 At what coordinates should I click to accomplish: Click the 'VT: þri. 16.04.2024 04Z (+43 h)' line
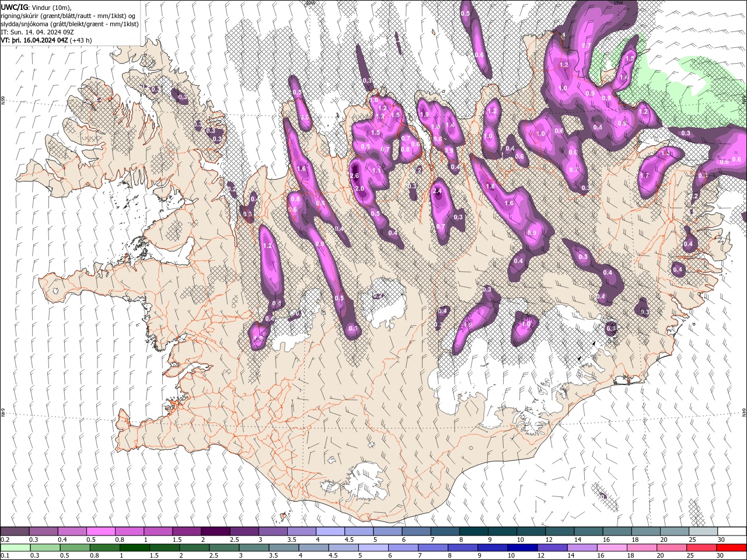pos(47,40)
